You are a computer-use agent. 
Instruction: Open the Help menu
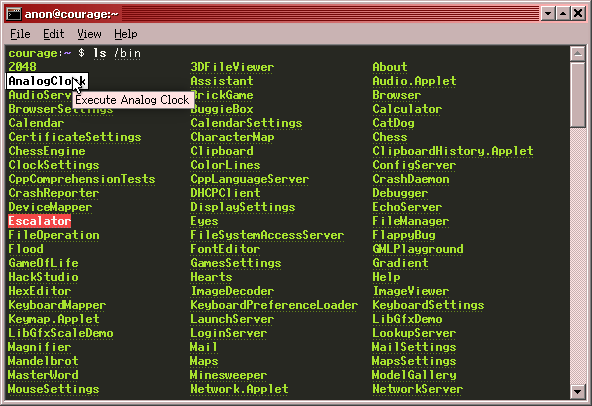point(125,34)
